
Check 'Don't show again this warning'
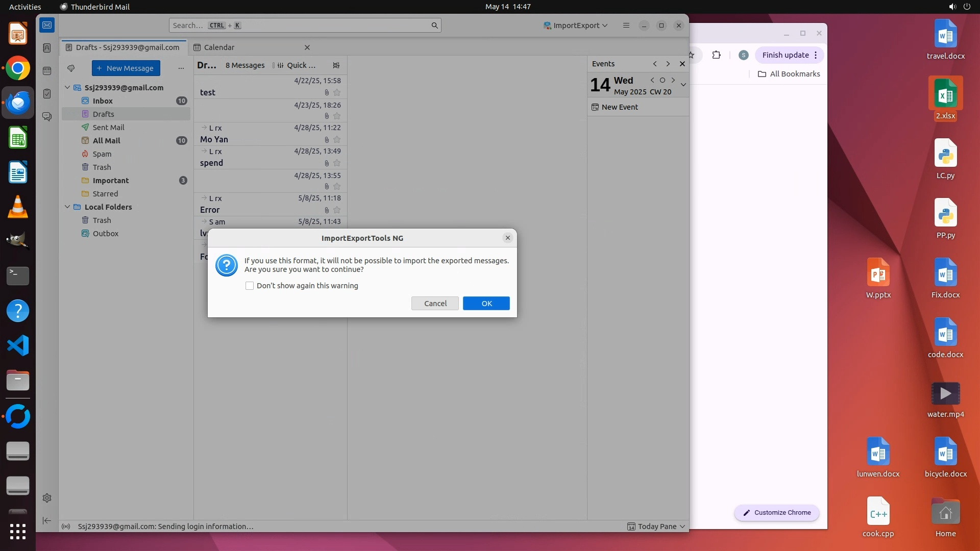[250, 286]
